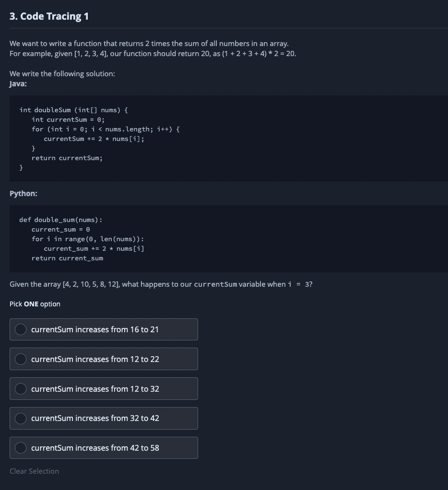448x490 pixels.
Task: Click the radio circle beside the first answer
Action: pos(20,329)
